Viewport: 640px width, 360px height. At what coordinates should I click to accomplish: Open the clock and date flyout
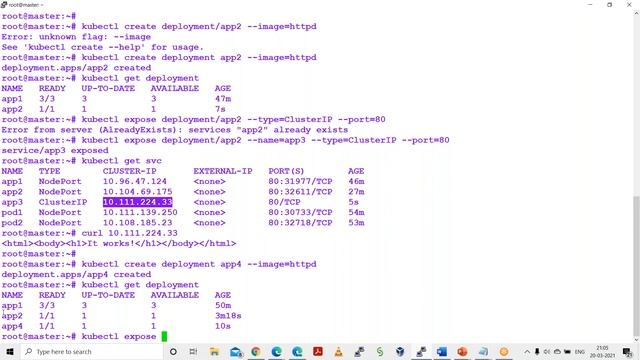pos(602,351)
